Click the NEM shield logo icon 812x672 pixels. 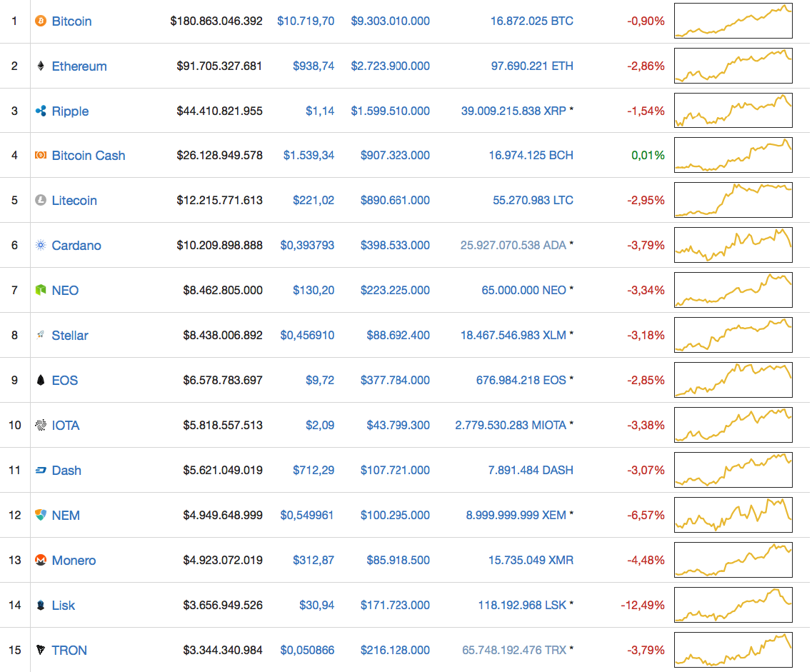(41, 515)
